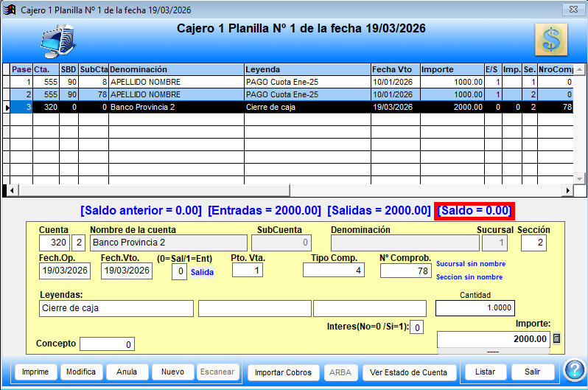
Task: Focus the Concepto input field
Action: point(107,344)
